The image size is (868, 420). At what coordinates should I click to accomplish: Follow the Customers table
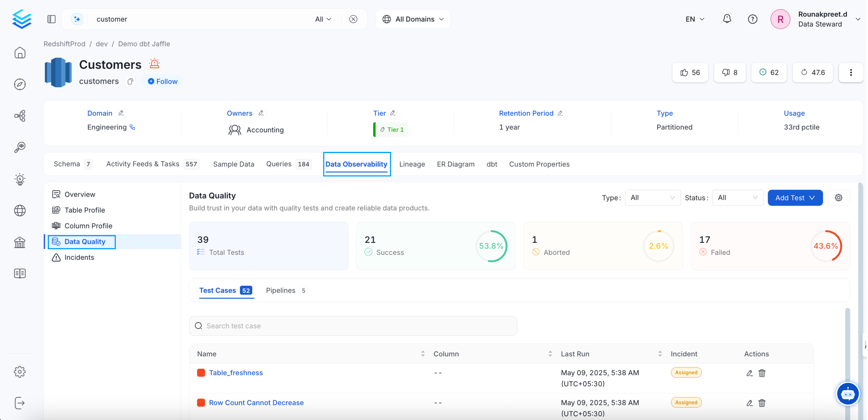point(163,81)
